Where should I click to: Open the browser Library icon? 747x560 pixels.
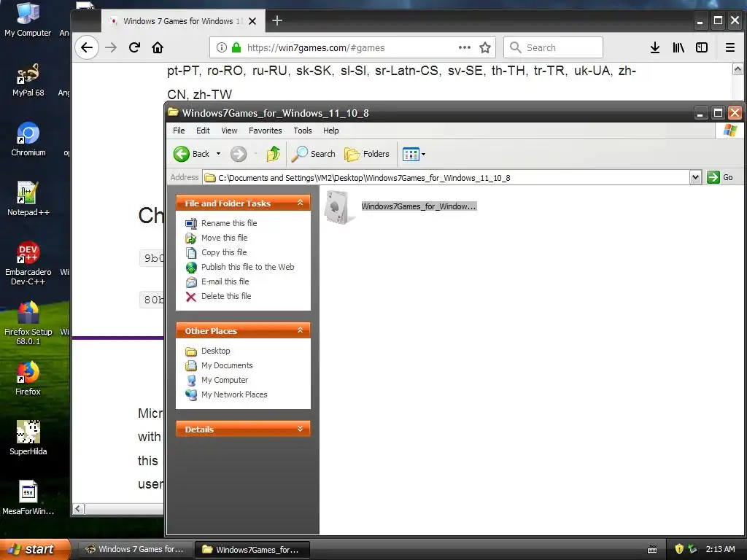click(678, 47)
